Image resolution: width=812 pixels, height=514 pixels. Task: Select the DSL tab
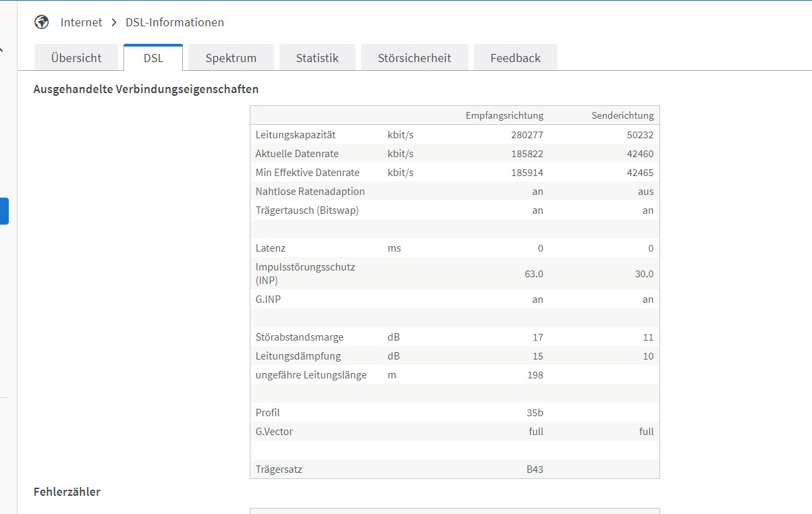coord(153,58)
